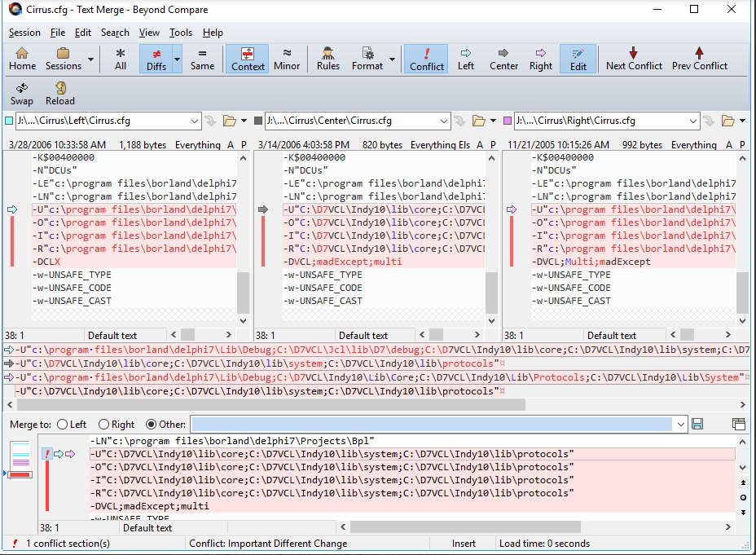Image resolution: width=756 pixels, height=555 pixels.
Task: Jump to Prev Conflict
Action: [700, 59]
